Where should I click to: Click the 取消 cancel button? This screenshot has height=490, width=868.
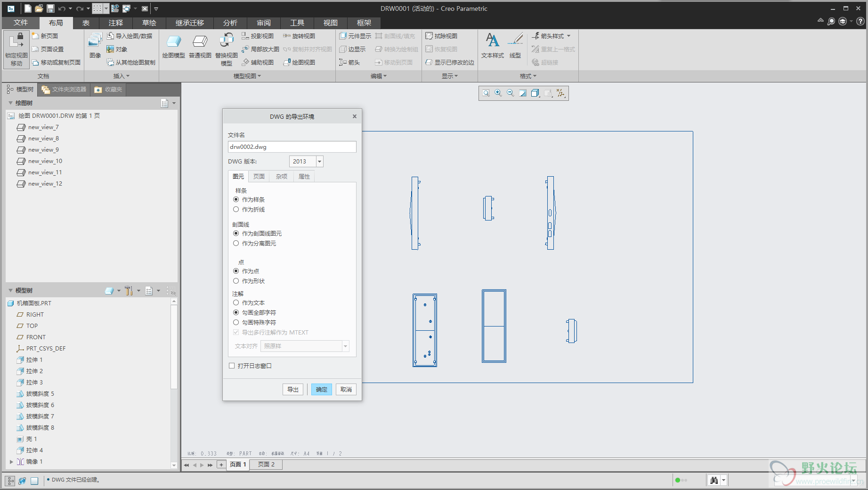coord(346,389)
